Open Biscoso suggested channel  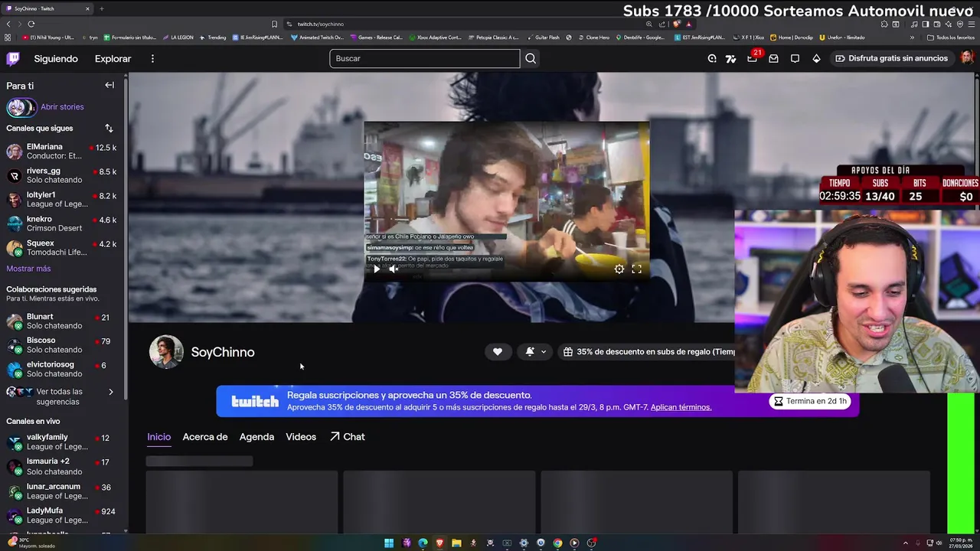point(61,345)
